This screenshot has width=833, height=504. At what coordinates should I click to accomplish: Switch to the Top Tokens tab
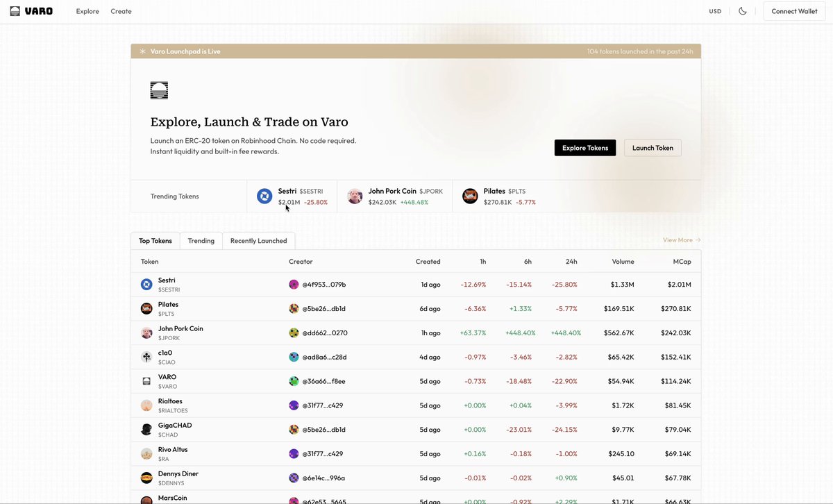click(x=155, y=241)
